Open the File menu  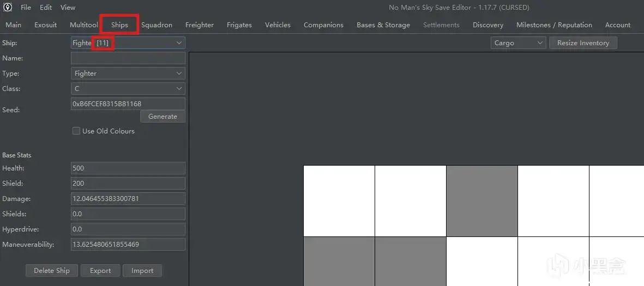click(x=26, y=8)
